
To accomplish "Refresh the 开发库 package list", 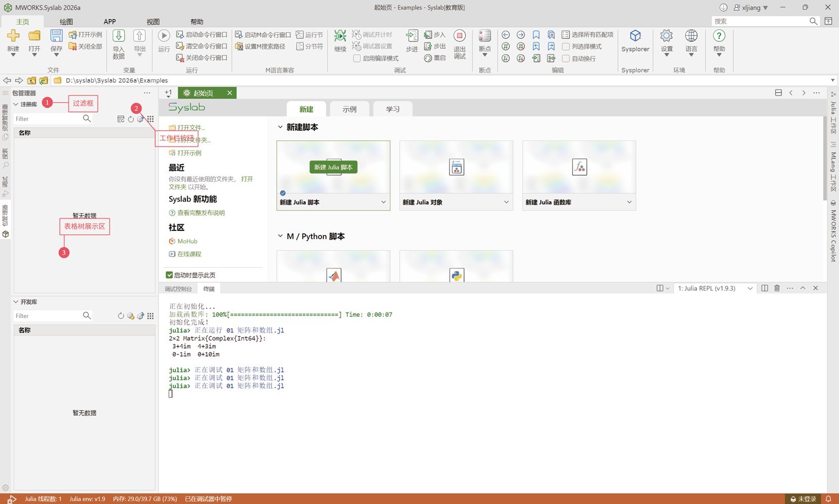I will click(121, 316).
